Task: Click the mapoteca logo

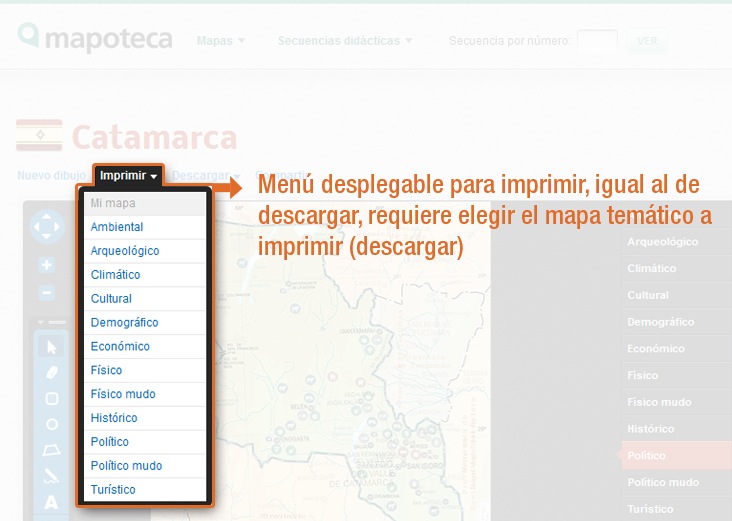Action: [x=95, y=37]
